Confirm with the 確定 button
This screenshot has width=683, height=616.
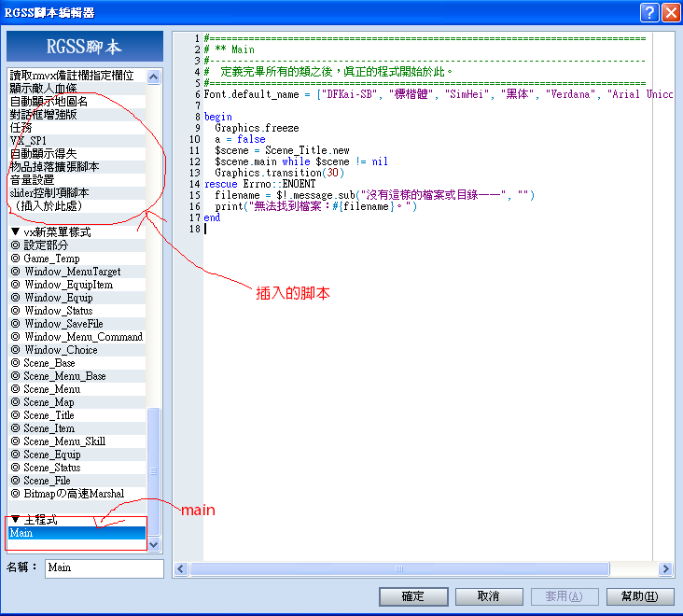coord(413,596)
